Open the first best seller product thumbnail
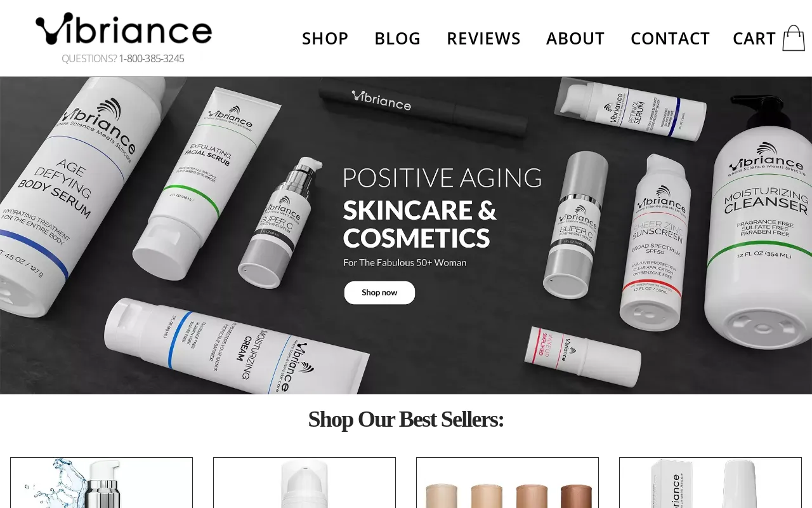Screen dimensions: 812x508 click(101, 483)
